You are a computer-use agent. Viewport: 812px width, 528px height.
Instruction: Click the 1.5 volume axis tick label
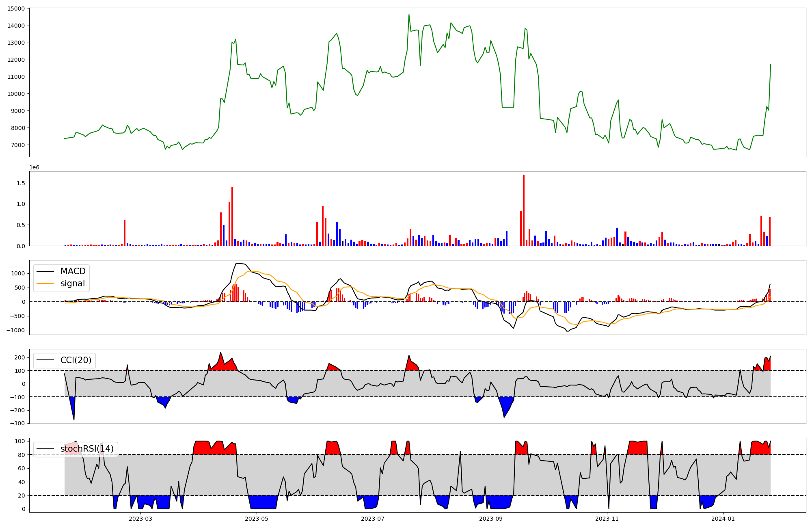(x=20, y=183)
